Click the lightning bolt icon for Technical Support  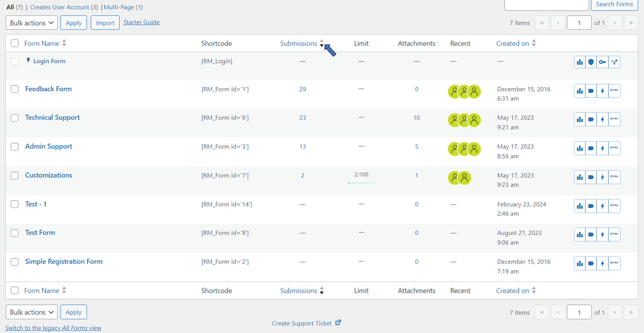coord(603,119)
